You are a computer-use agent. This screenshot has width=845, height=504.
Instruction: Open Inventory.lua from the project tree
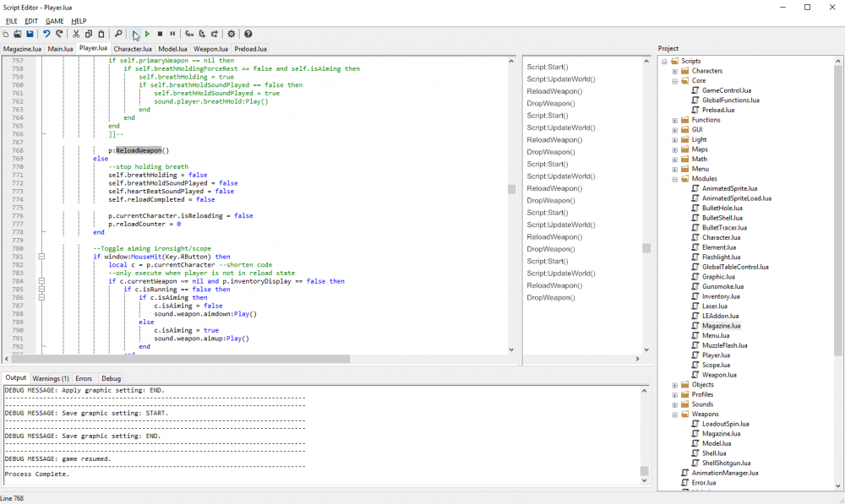pos(720,296)
